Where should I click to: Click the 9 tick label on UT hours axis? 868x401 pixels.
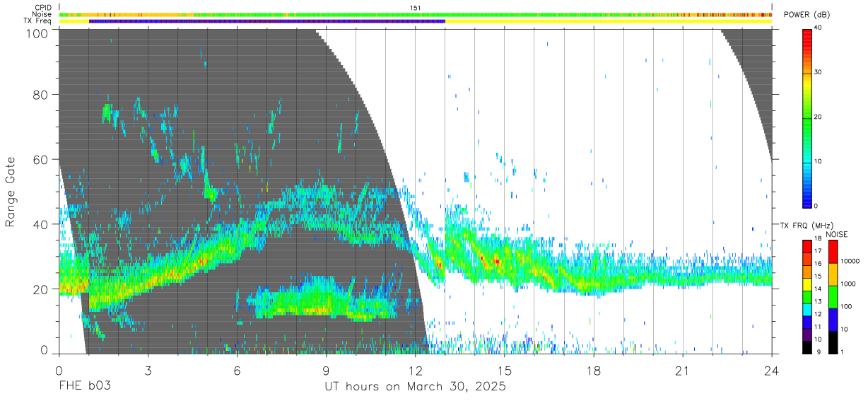click(327, 371)
